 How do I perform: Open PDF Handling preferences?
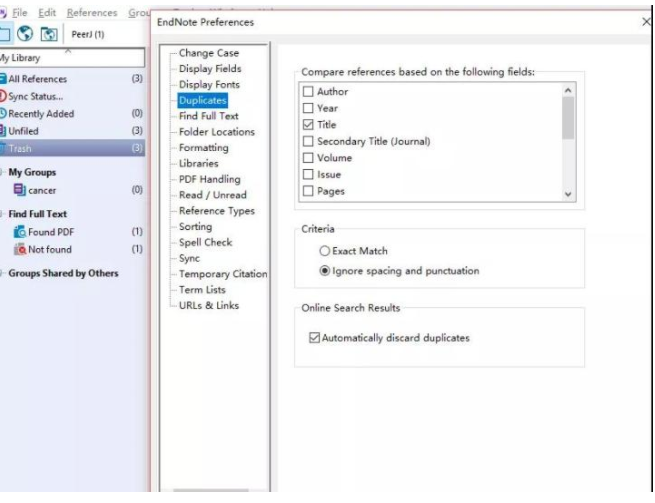210,179
